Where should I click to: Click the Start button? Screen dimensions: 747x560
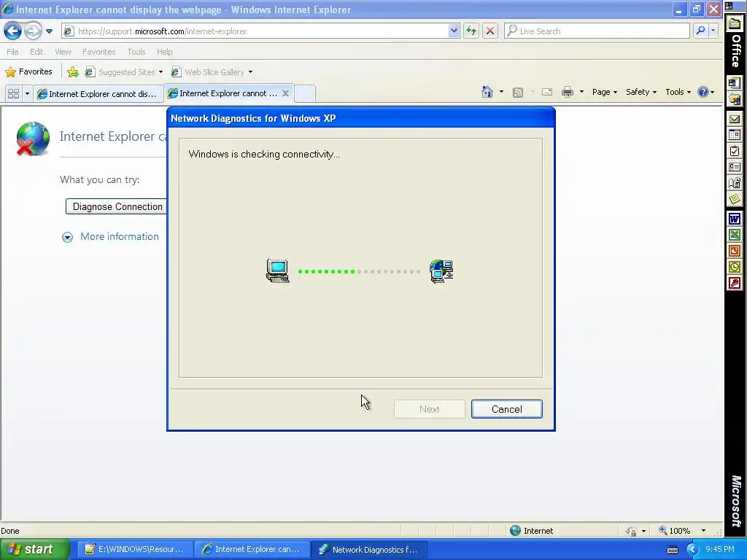[x=34, y=549]
